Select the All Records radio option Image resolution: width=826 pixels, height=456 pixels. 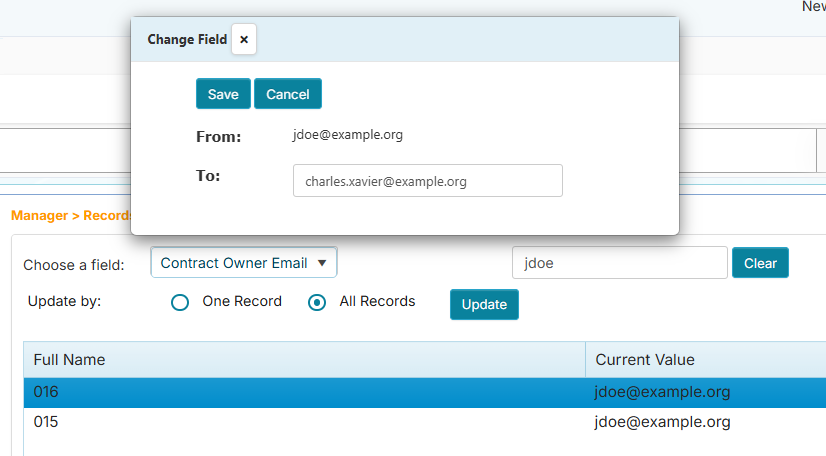pyautogui.click(x=317, y=302)
